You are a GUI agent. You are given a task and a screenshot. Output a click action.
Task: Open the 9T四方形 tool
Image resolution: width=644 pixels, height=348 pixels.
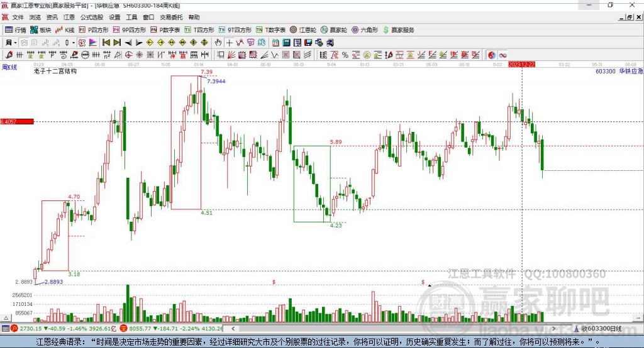(x=235, y=30)
